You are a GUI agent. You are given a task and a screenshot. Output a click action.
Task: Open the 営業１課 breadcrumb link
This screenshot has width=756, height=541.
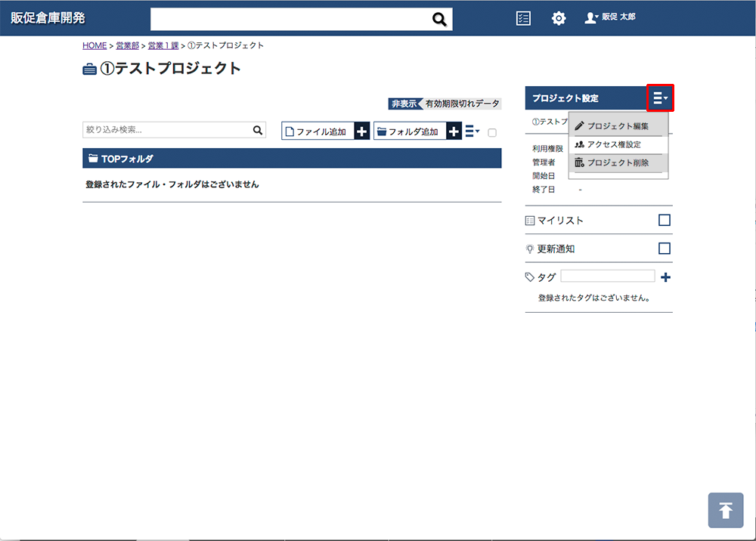[163, 45]
